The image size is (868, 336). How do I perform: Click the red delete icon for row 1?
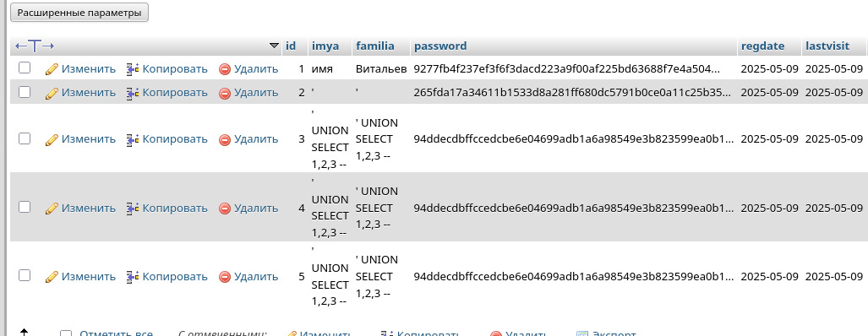[x=225, y=69]
